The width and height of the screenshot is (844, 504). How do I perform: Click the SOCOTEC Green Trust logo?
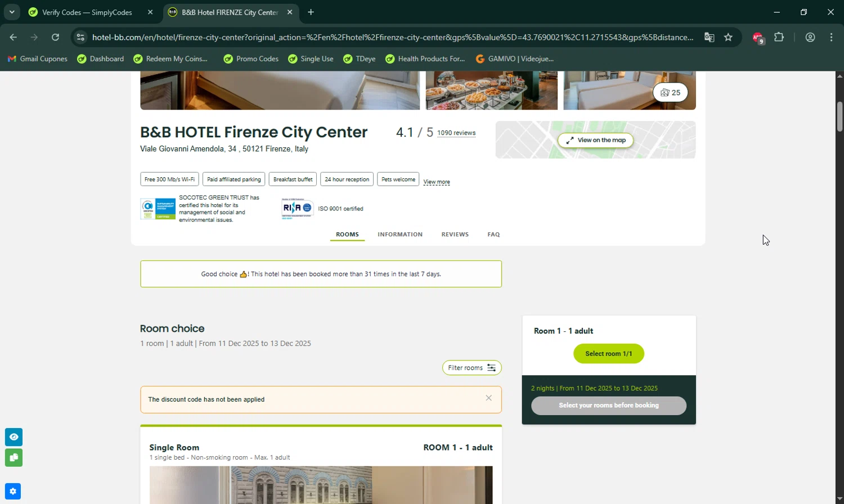[x=158, y=209]
